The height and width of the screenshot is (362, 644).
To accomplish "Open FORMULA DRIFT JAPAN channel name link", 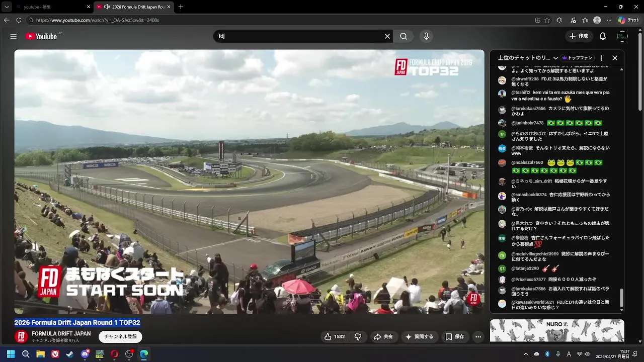I will click(61, 334).
